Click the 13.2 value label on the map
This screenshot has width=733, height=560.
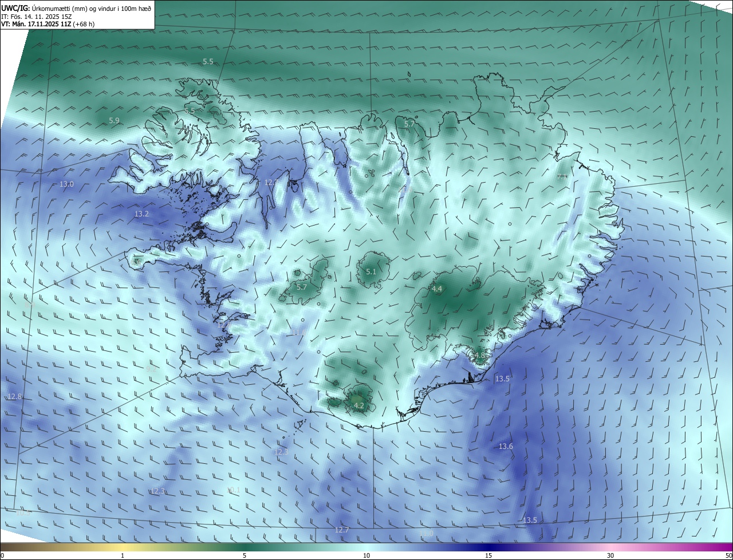click(141, 214)
